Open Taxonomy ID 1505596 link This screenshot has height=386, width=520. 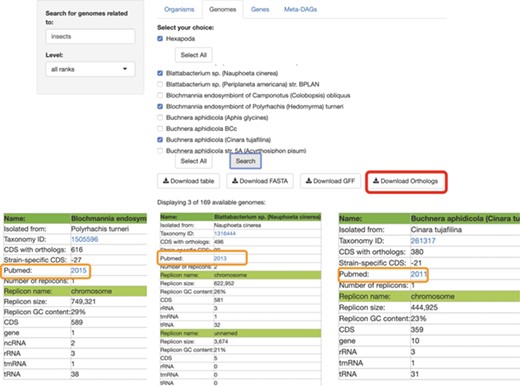85,239
